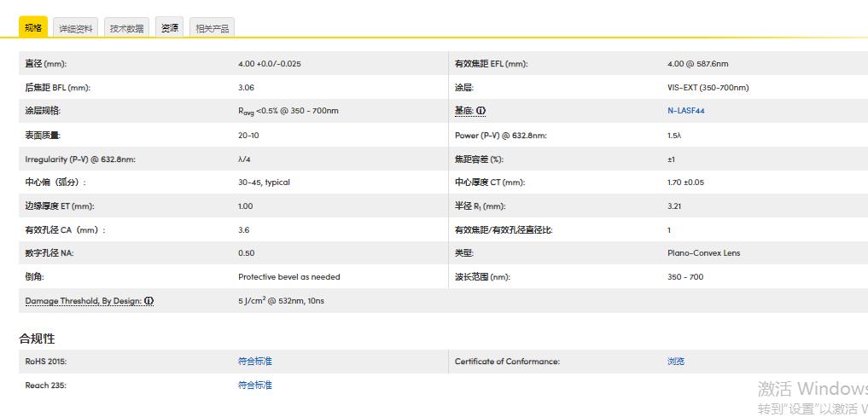Click the Plano-Convex Lens type value
The width and height of the screenshot is (868, 417).
tap(703, 253)
